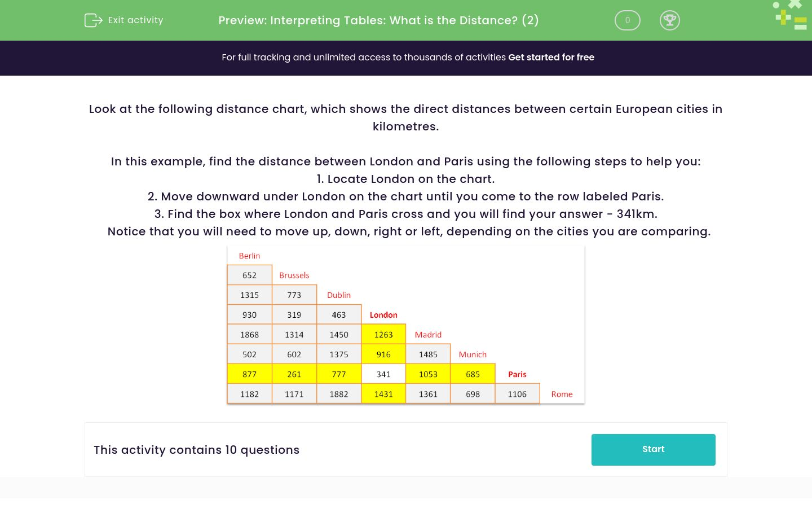The width and height of the screenshot is (812, 508).
Task: Click the Berlin label atop the chart
Action: [249, 256]
